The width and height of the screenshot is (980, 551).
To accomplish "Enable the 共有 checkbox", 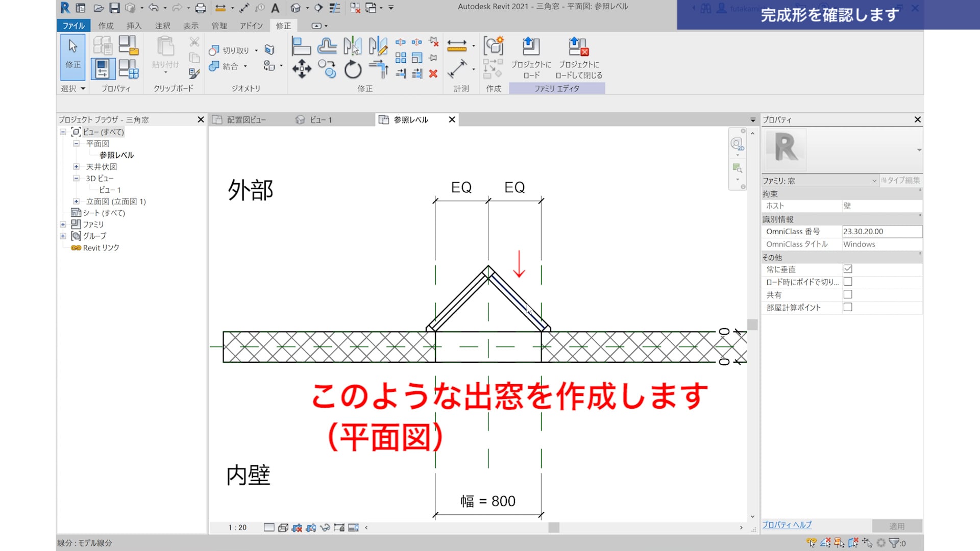I will click(x=848, y=294).
